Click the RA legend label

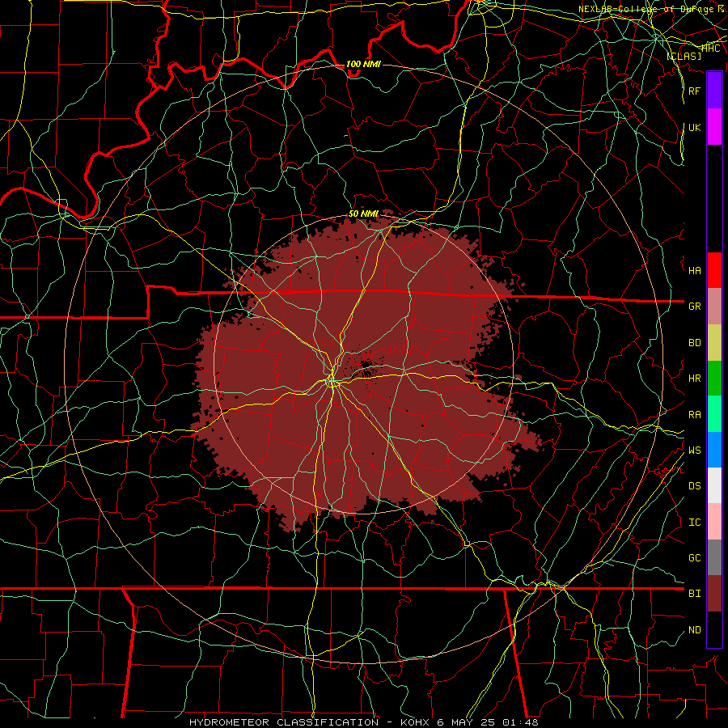point(694,414)
